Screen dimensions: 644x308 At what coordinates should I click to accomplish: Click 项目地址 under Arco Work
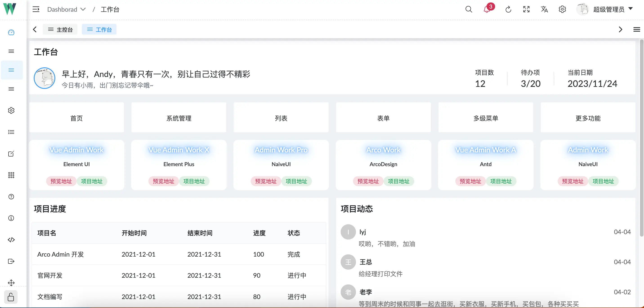coord(398,181)
